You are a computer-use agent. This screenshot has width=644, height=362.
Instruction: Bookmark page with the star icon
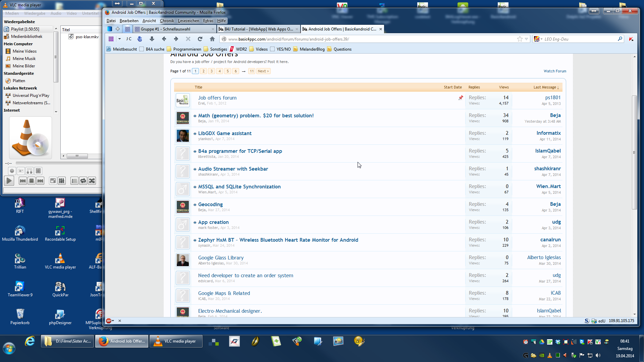point(520,39)
